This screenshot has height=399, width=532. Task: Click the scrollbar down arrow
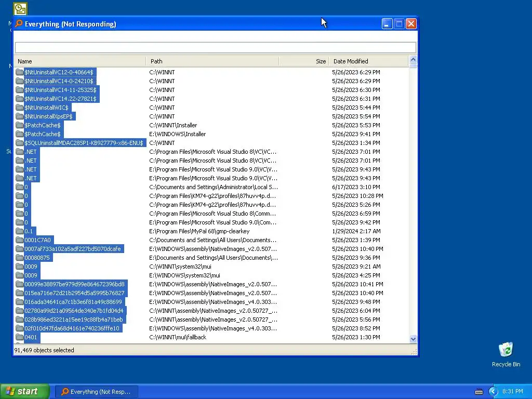[413, 339]
